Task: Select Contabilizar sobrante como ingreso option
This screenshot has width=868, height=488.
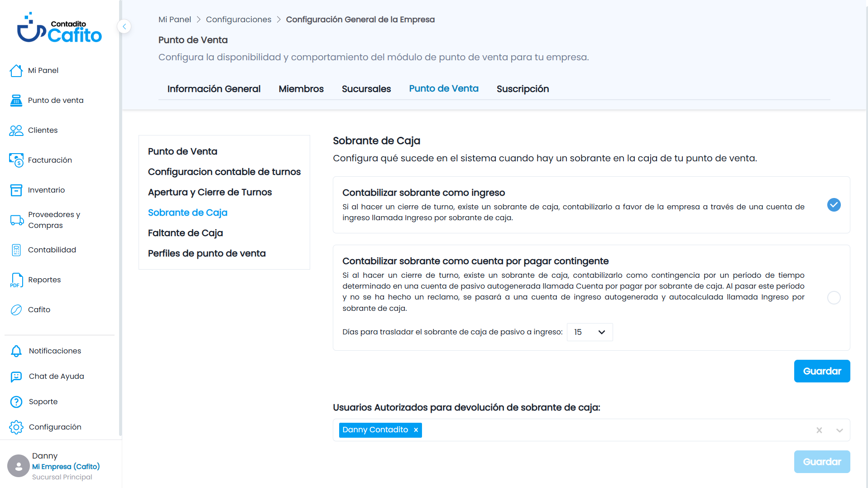Action: [x=834, y=205]
